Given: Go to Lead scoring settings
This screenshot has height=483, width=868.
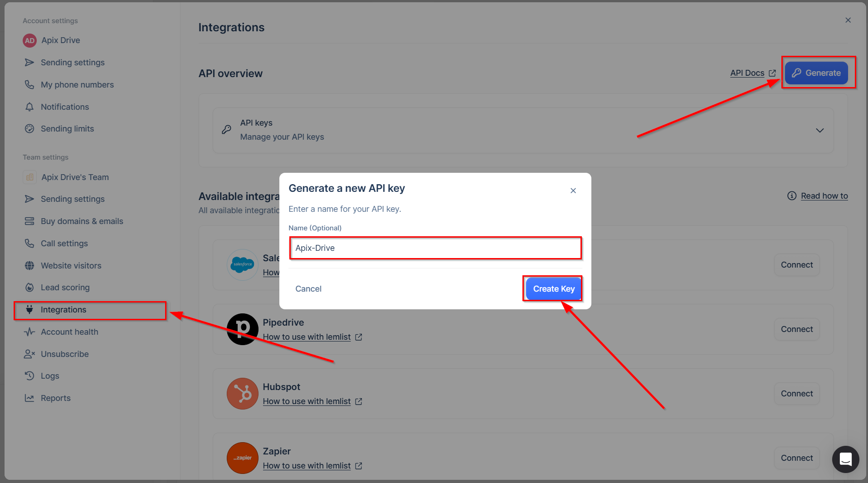Looking at the screenshot, I should pyautogui.click(x=65, y=287).
